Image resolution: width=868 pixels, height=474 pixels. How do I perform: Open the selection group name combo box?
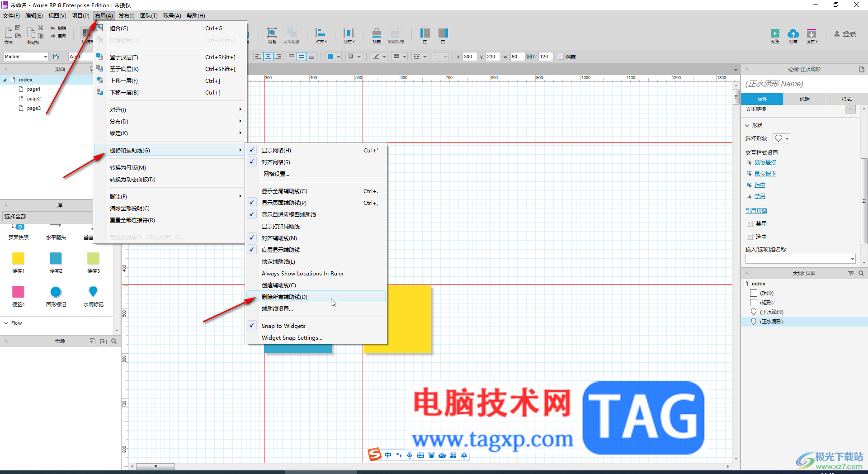tap(801, 259)
